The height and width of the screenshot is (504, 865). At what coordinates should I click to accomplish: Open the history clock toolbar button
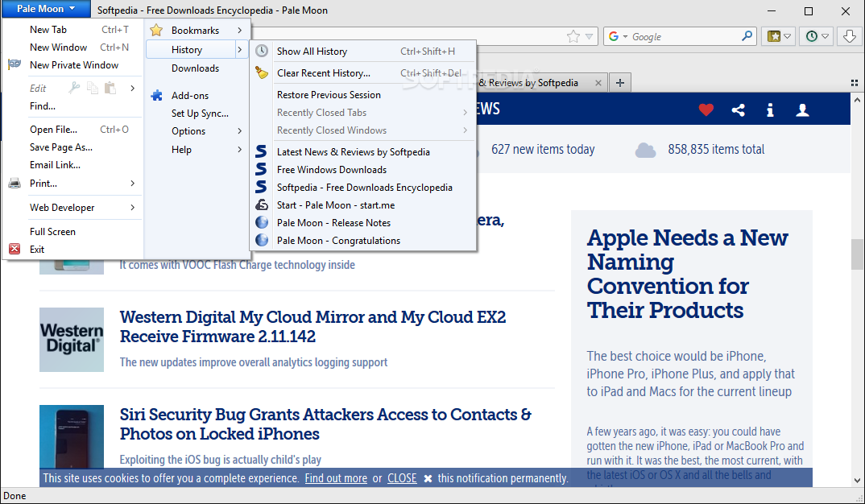click(817, 36)
